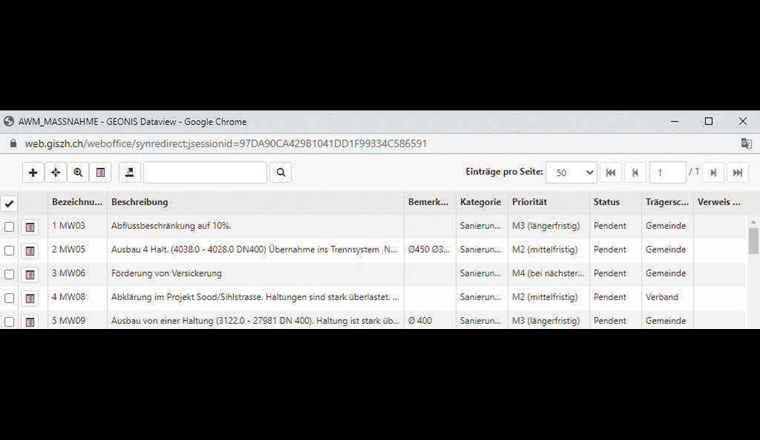Toggle the select-all checkmark in header
This screenshot has width=760, height=440.
pyautogui.click(x=10, y=203)
